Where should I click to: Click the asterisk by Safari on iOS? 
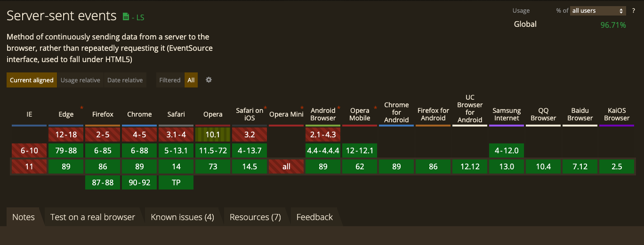(265, 108)
